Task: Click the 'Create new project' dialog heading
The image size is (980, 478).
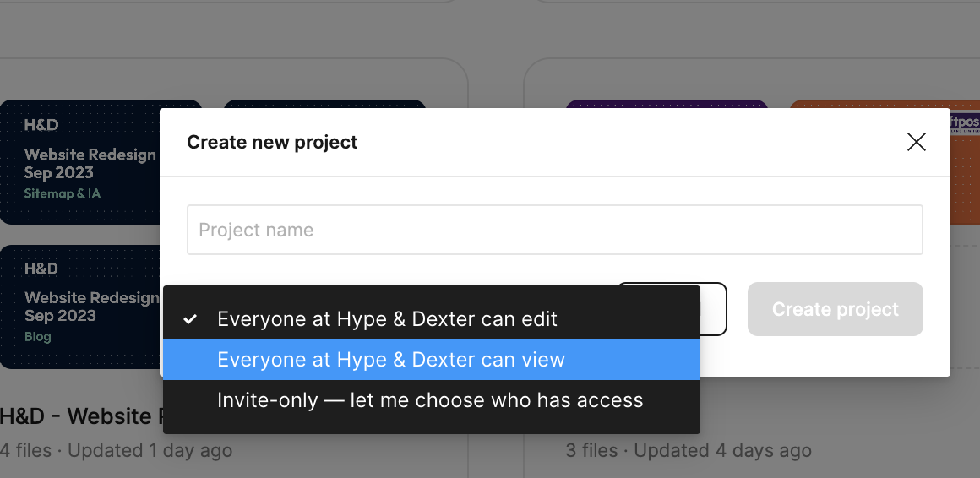Action: click(x=272, y=142)
